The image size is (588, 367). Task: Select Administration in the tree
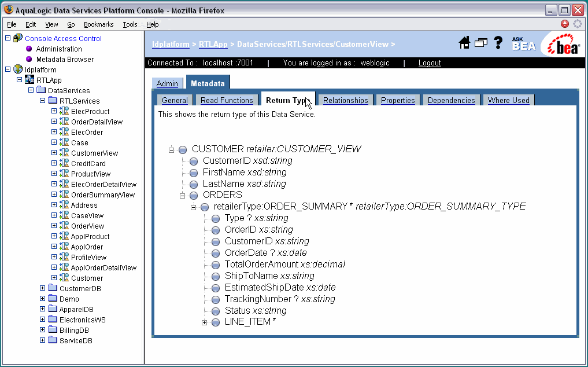[59, 49]
